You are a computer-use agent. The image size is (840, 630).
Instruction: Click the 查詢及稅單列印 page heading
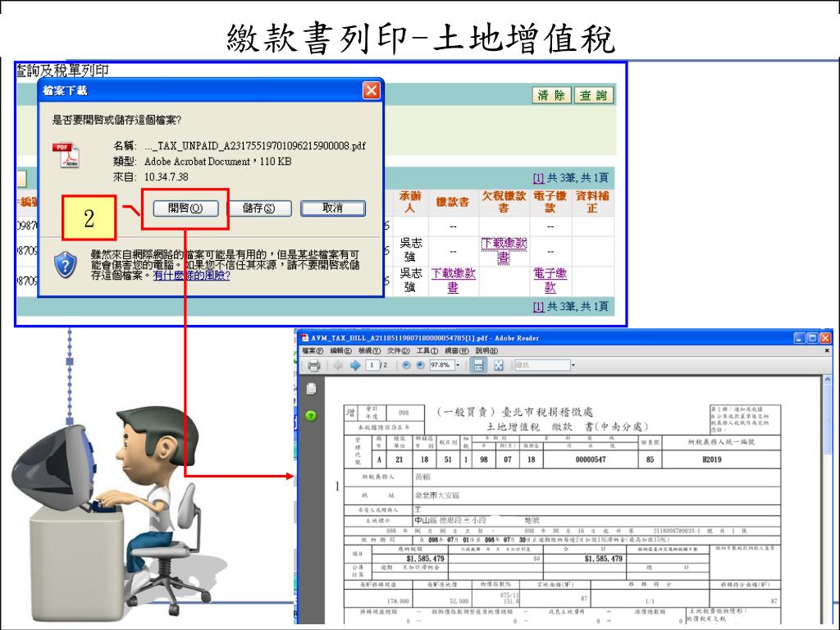62,71
